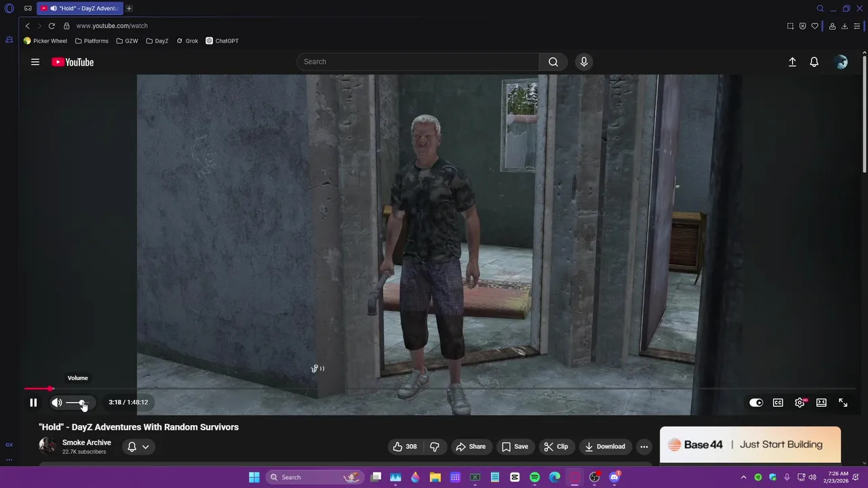The image size is (868, 488).
Task: Enter full screen mode
Action: pos(843,403)
